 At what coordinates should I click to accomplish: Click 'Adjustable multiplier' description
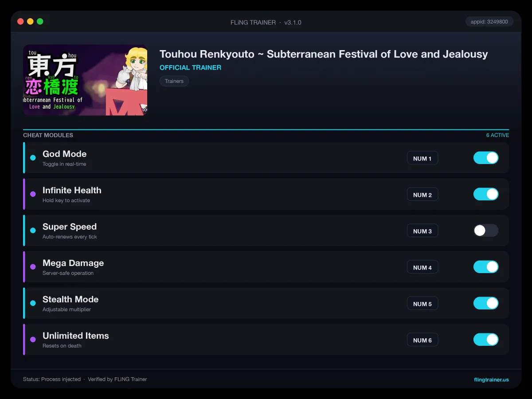coord(66,309)
